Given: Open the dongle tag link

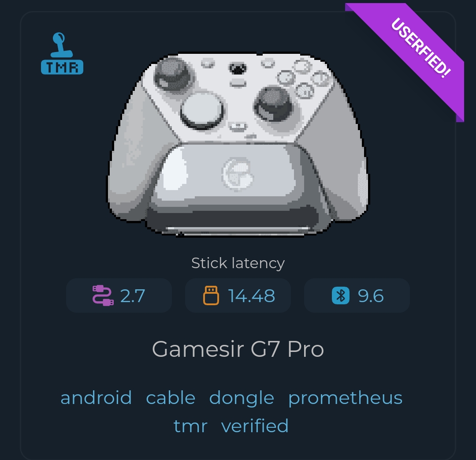Looking at the screenshot, I should pyautogui.click(x=242, y=398).
